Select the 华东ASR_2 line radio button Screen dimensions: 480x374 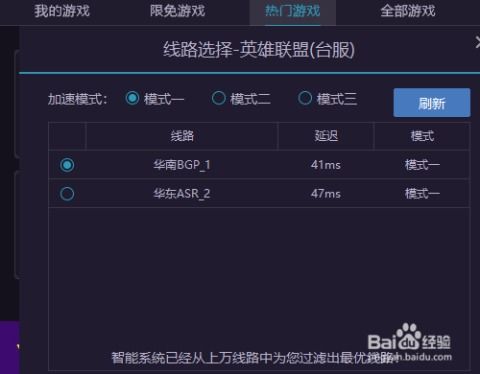67,194
